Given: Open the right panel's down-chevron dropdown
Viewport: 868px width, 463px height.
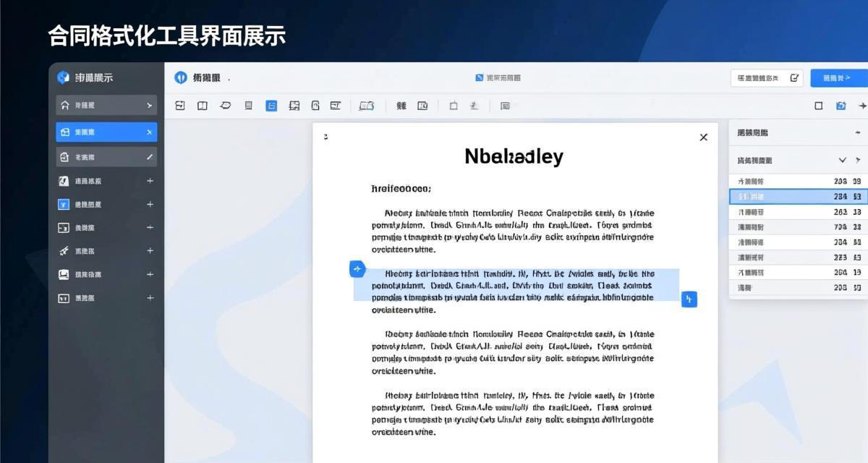Looking at the screenshot, I should pos(842,160).
